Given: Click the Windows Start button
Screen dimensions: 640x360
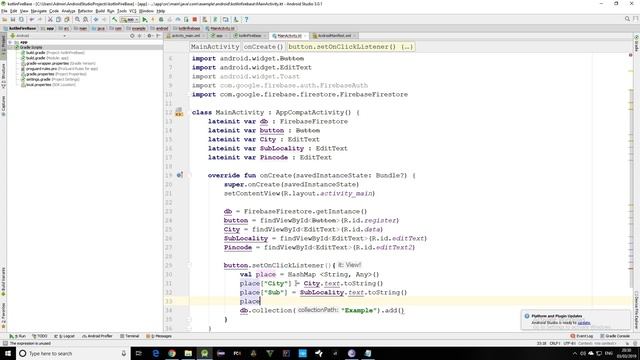Looking at the screenshot, I should tap(8, 353).
